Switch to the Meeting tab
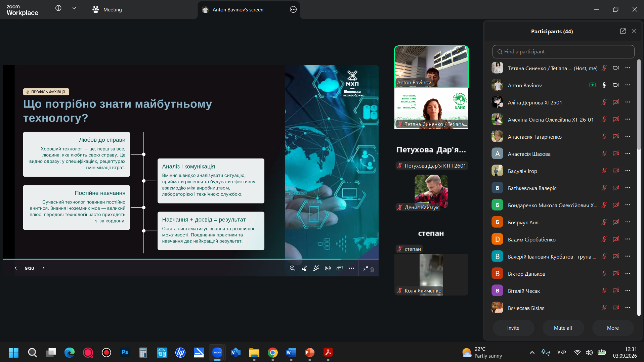 point(107,10)
